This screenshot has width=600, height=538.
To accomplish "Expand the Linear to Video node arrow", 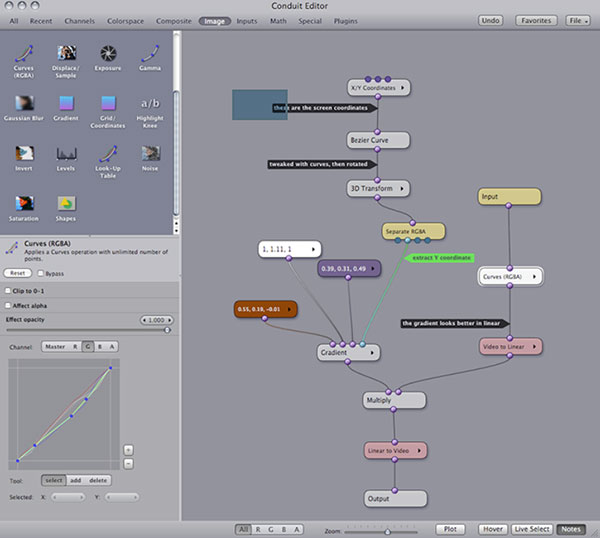I will coord(419,451).
